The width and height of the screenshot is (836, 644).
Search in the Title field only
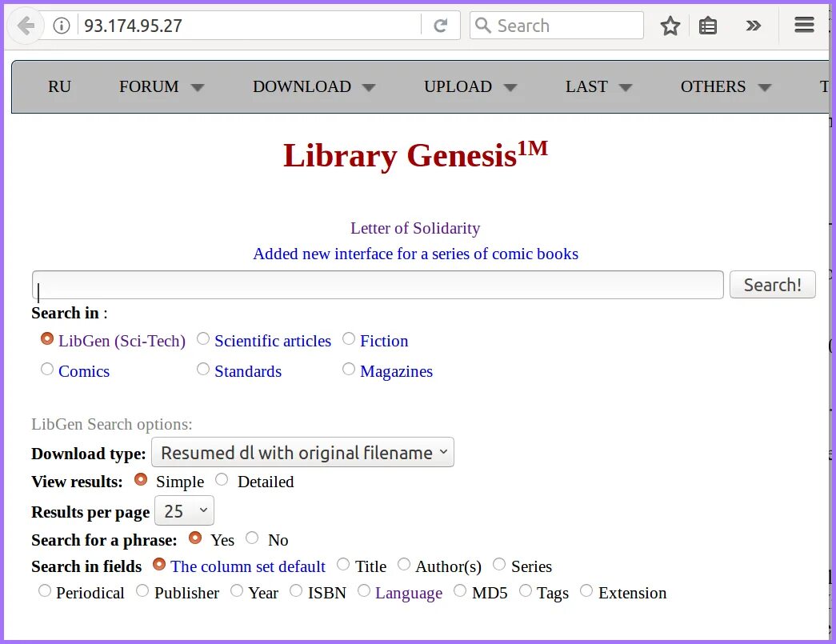343,564
